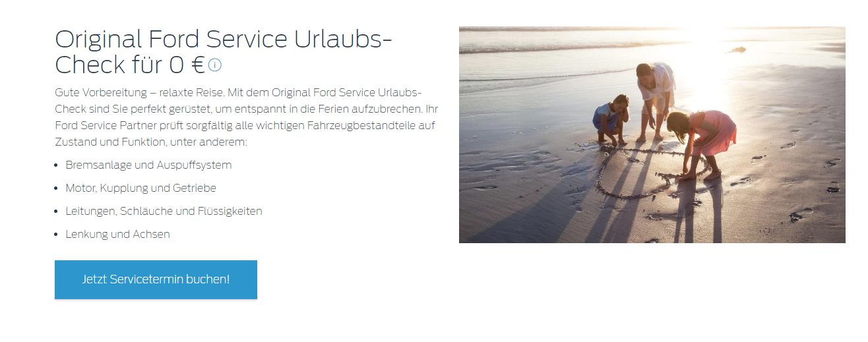The width and height of the screenshot is (868, 342).
Task: Select the Bremsanlage und Auspuffsystem list item
Action: [148, 165]
